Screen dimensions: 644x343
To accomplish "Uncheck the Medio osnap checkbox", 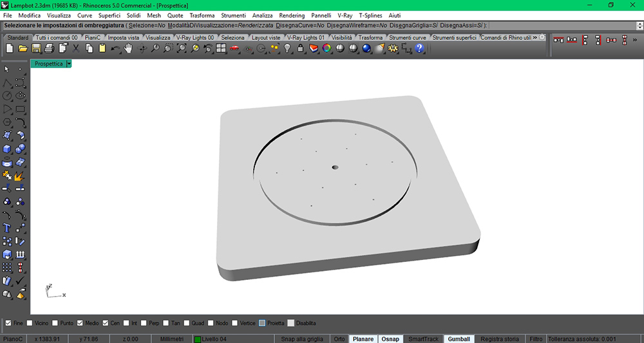I will [x=80, y=323].
